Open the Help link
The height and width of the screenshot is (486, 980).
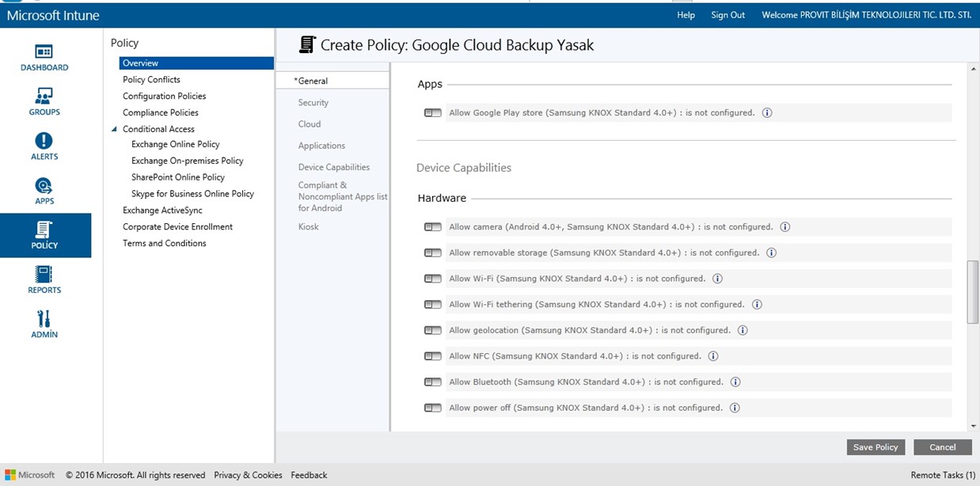686,15
